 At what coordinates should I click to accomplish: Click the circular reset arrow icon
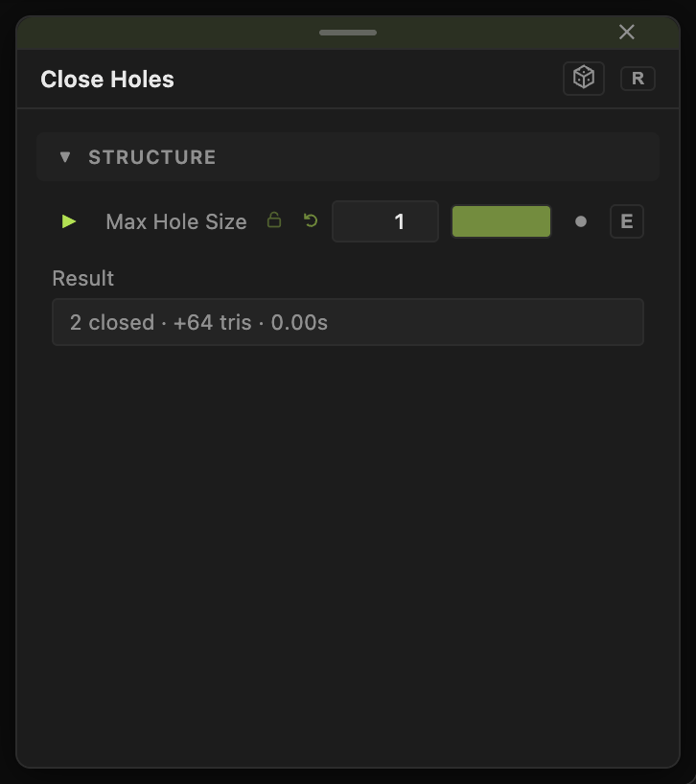coord(311,220)
